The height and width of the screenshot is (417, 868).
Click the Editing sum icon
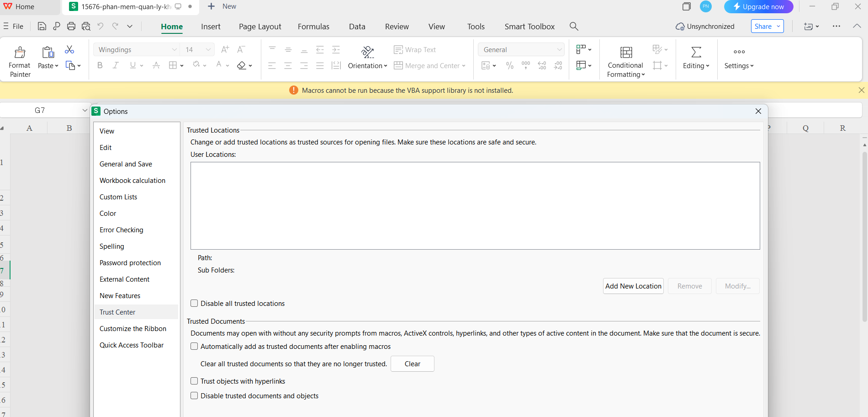click(x=696, y=53)
